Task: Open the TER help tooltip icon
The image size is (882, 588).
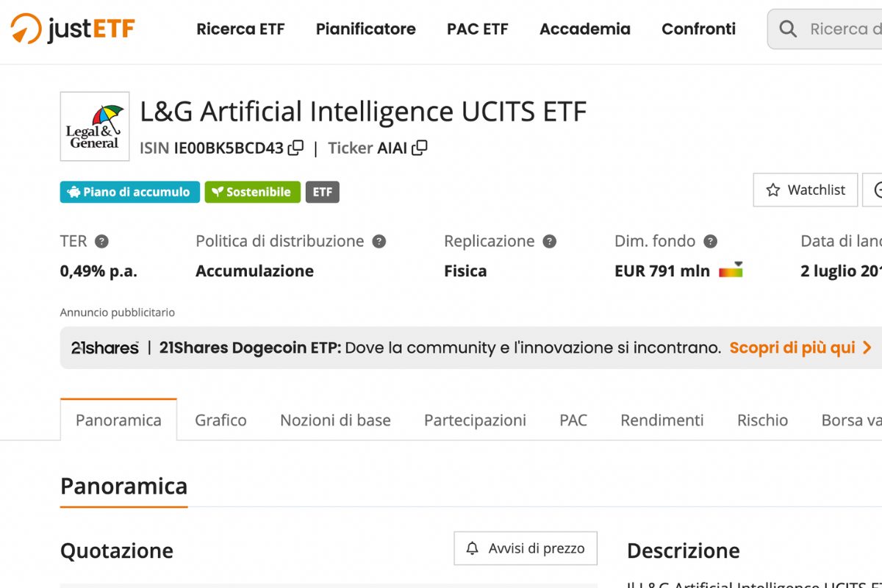Action: (x=102, y=241)
